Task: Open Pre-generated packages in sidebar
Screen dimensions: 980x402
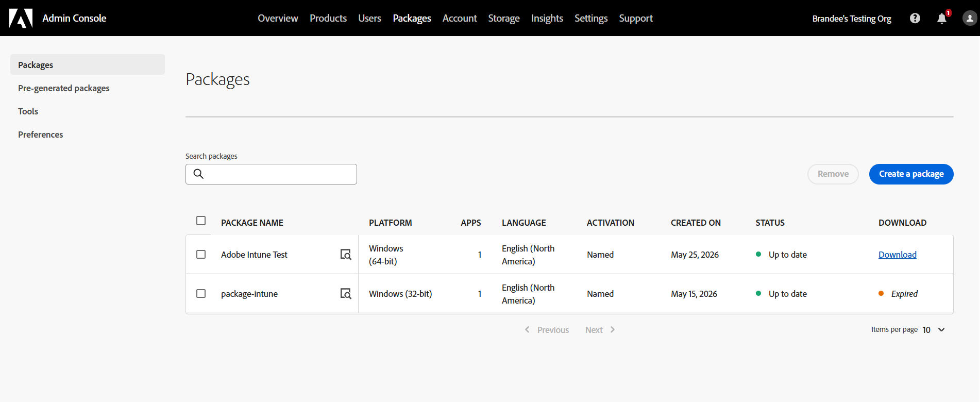Action: [64, 88]
